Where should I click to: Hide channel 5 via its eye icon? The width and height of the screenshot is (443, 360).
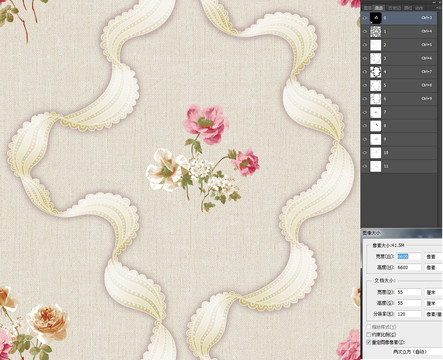pos(365,85)
